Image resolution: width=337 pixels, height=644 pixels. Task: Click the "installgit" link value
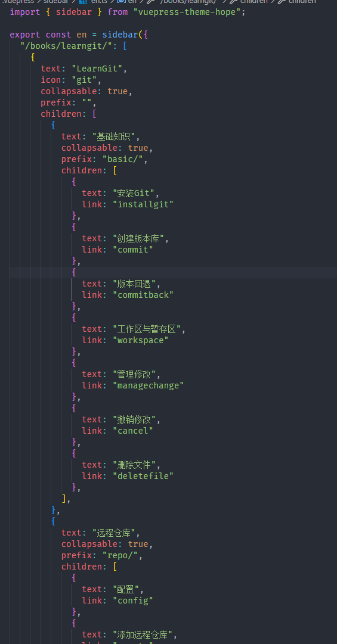pyautogui.click(x=143, y=204)
